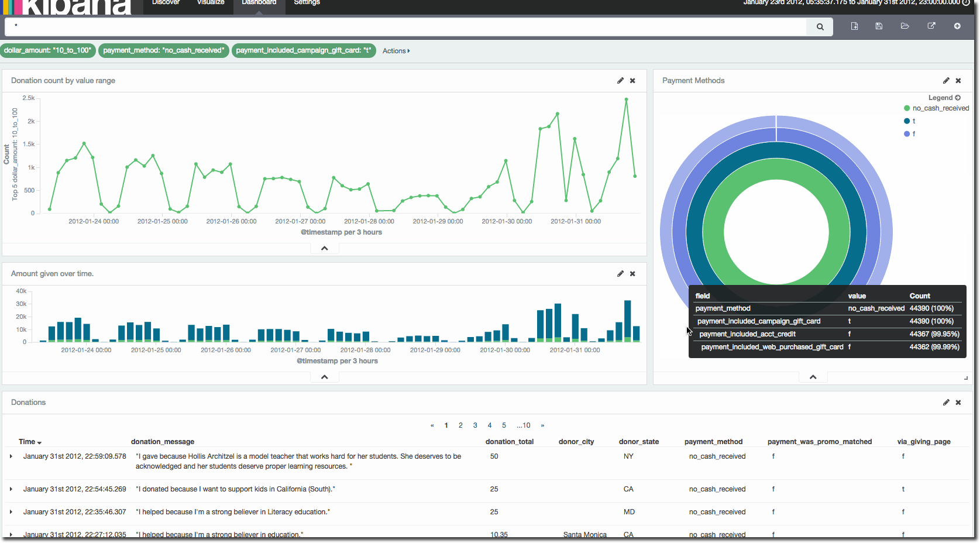This screenshot has width=980, height=543.
Task: Open the filter Actions dropdown
Action: click(x=396, y=51)
